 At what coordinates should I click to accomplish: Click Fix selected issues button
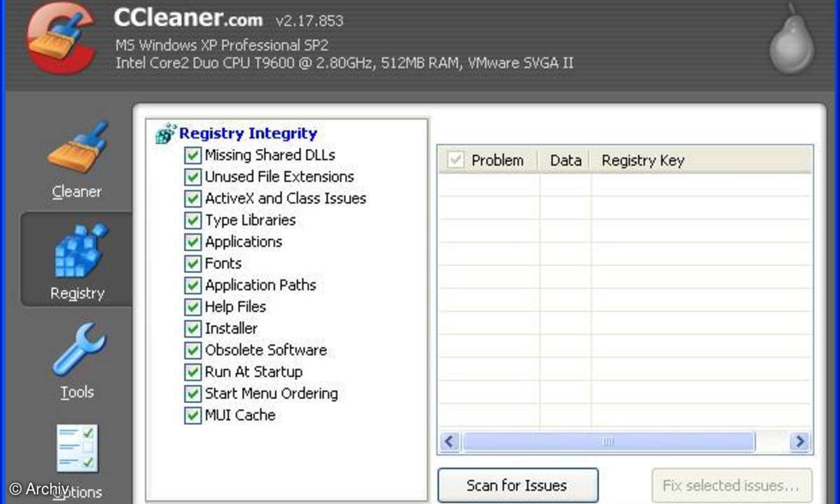tap(732, 485)
